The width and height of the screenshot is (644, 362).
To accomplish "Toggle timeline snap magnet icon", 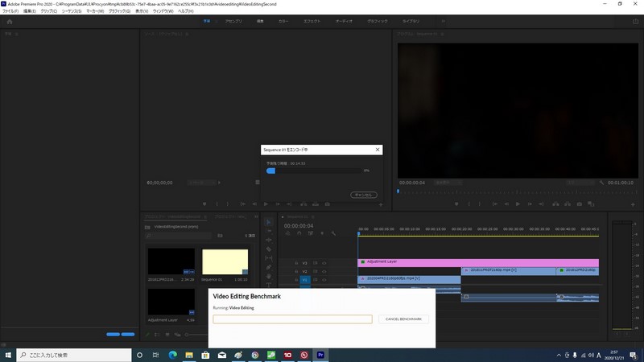I will 299,233.
